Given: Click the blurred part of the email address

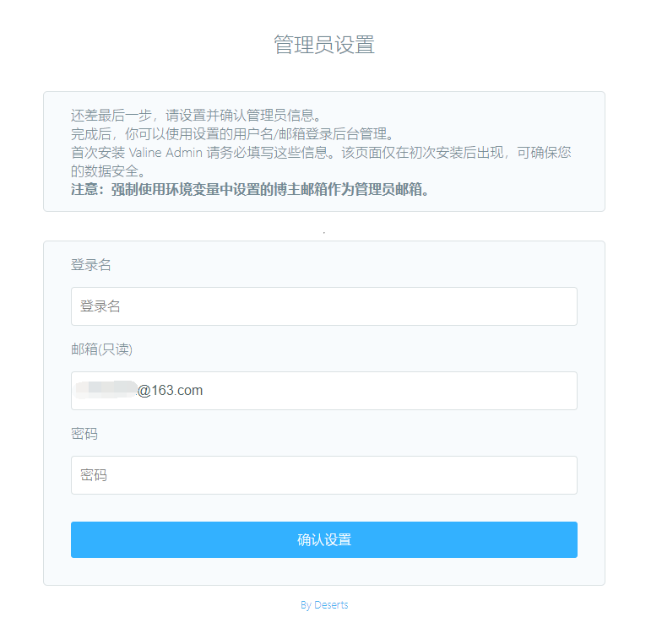Looking at the screenshot, I should pyautogui.click(x=106, y=390).
